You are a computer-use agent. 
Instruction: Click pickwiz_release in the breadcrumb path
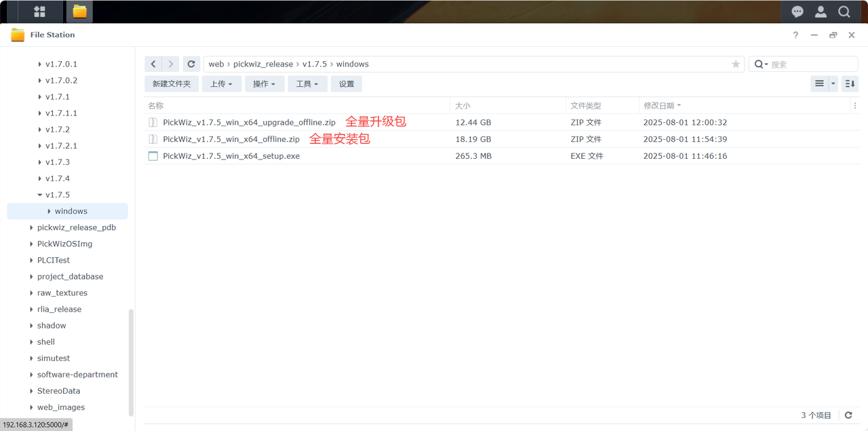coord(263,64)
